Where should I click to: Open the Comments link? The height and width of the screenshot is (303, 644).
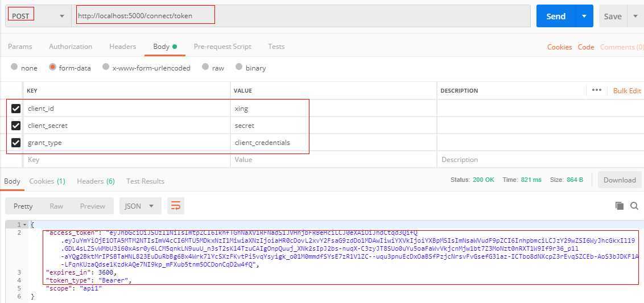tap(621, 47)
